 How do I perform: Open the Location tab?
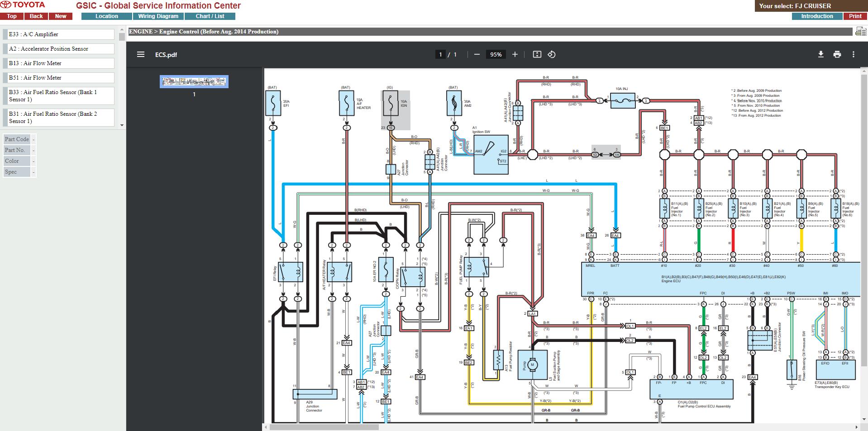[107, 16]
